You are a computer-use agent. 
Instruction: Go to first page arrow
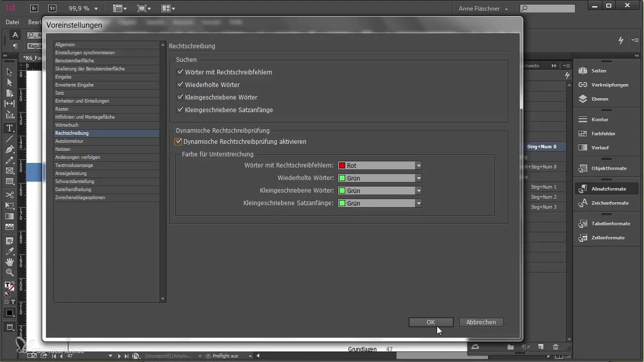coord(54,356)
